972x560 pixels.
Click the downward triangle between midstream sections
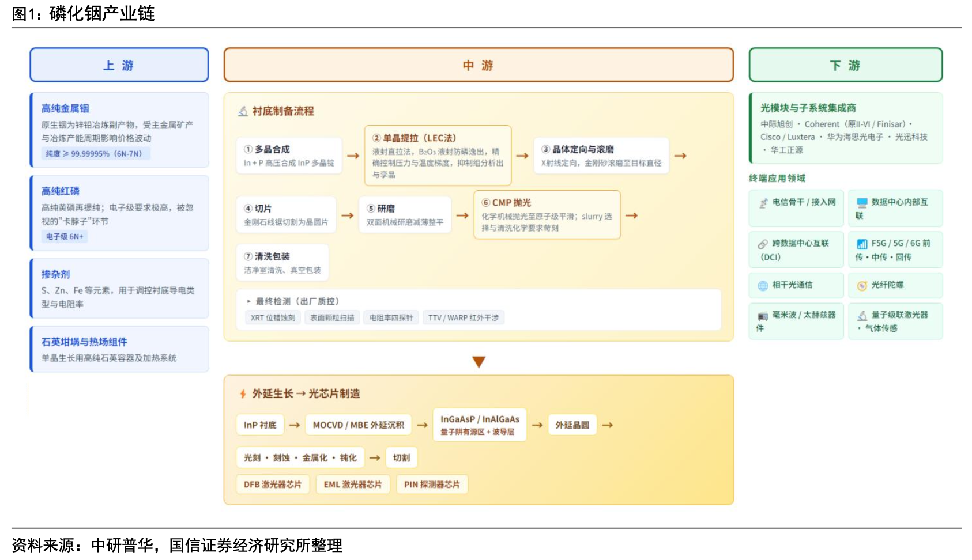479,362
